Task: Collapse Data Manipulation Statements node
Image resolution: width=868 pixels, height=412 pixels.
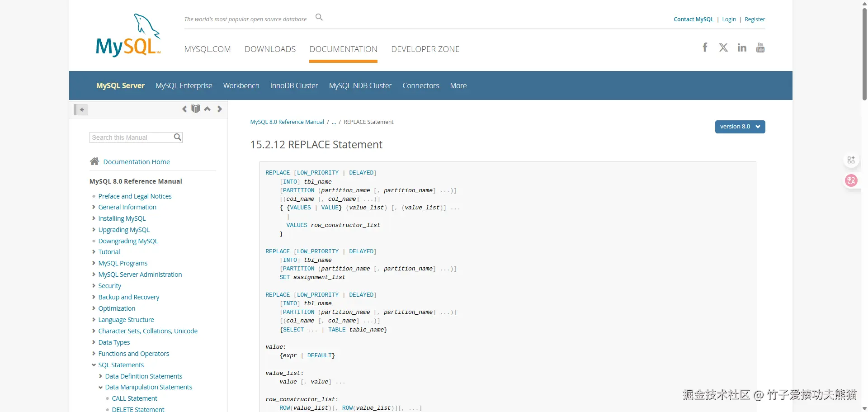Action: point(100,388)
